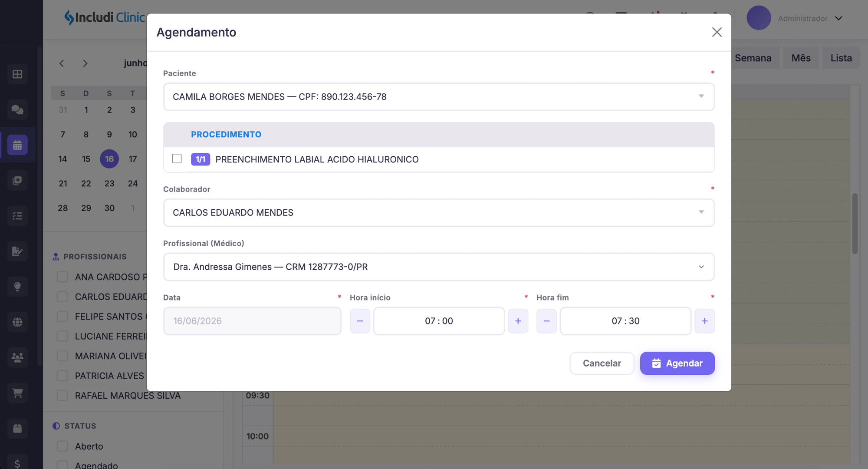Image resolution: width=868 pixels, height=469 pixels.
Task: Open the checklist sidebar icon
Action: coord(17,216)
